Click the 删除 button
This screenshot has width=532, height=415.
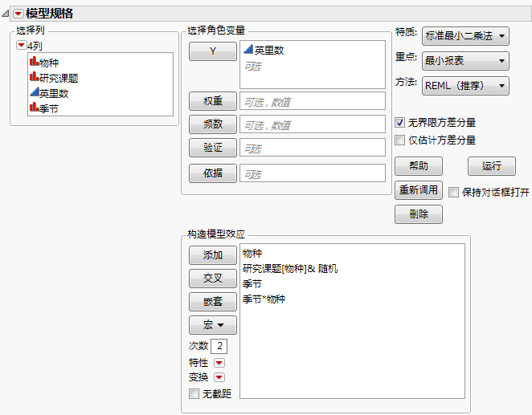tap(419, 214)
